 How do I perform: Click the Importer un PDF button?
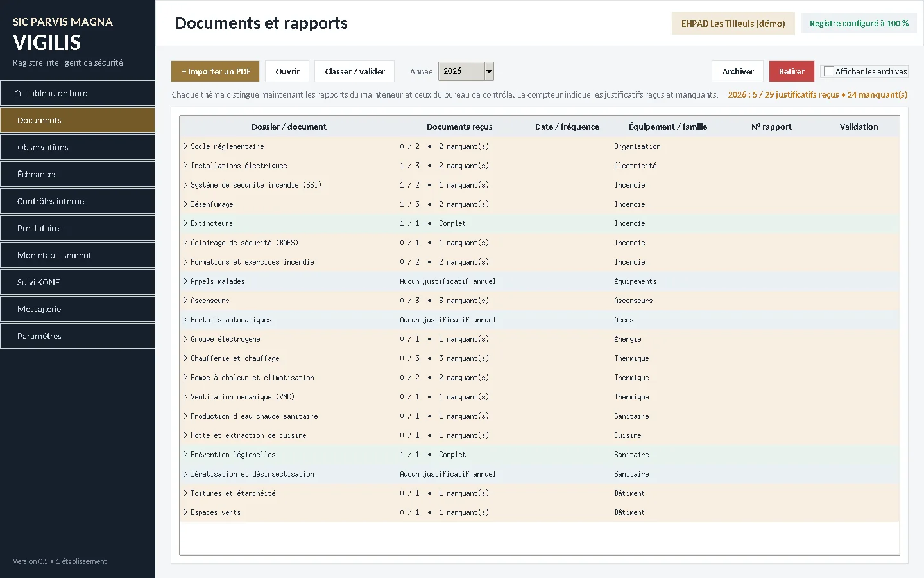215,71
